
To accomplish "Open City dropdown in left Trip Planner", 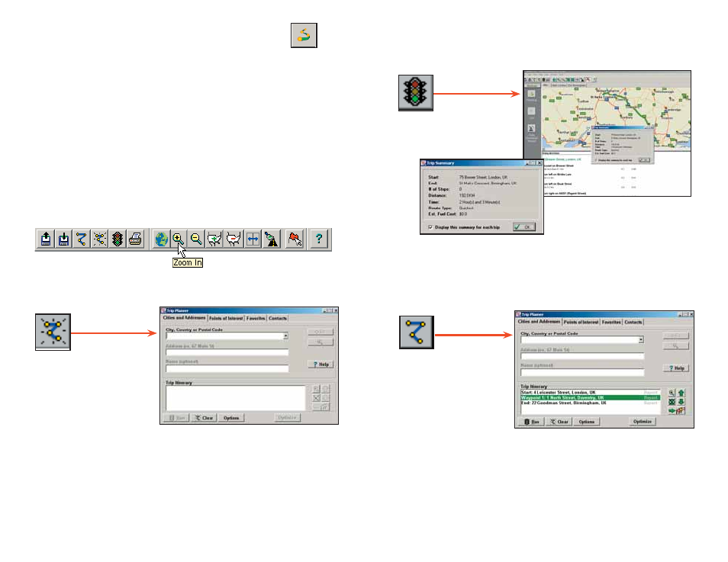I will (x=285, y=336).
